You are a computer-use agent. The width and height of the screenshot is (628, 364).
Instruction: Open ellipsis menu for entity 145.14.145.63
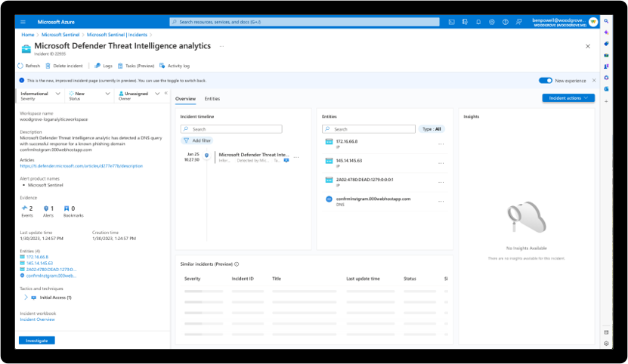(x=441, y=163)
